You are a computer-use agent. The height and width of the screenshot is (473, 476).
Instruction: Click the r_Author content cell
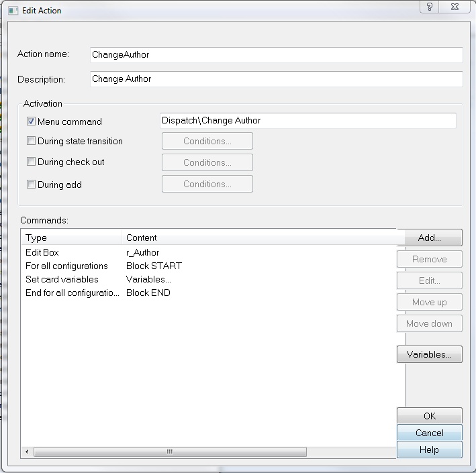tap(143, 253)
